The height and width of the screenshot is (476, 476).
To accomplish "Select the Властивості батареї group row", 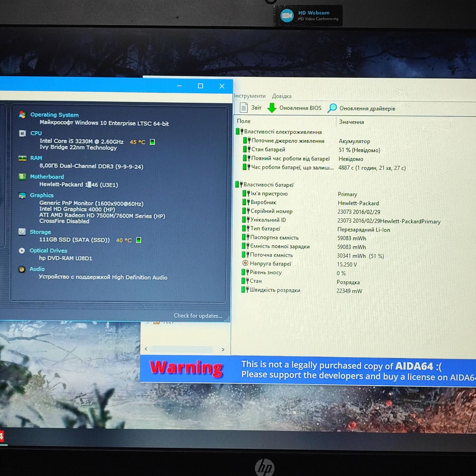I will coord(265,184).
